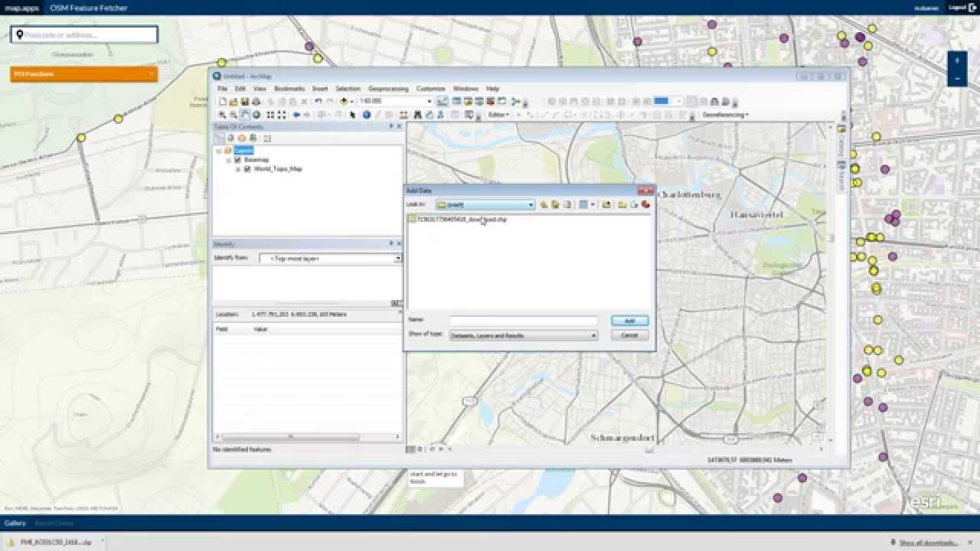Screen dimensions: 980x551
Task: Click the Add Data icon in ArcMap toolbar
Action: coord(345,101)
